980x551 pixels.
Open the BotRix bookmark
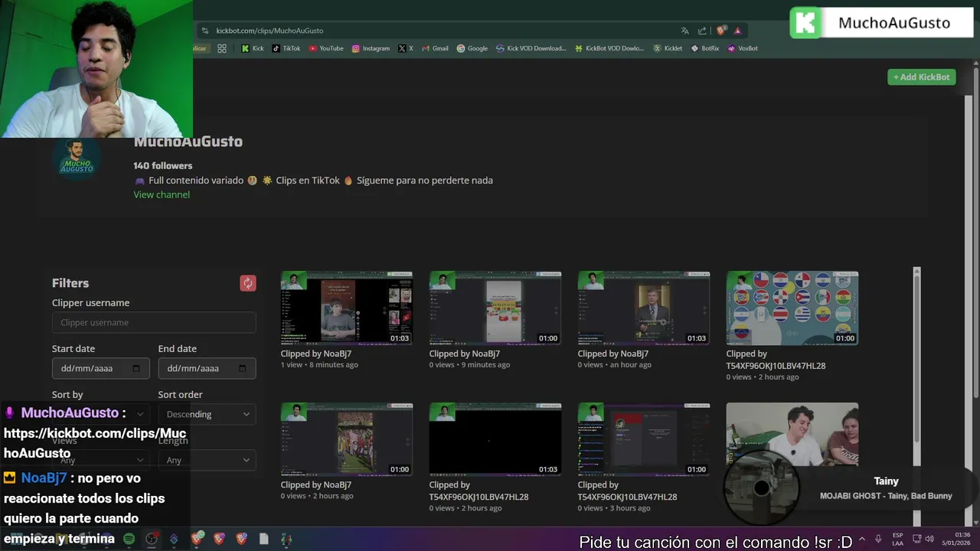705,48
